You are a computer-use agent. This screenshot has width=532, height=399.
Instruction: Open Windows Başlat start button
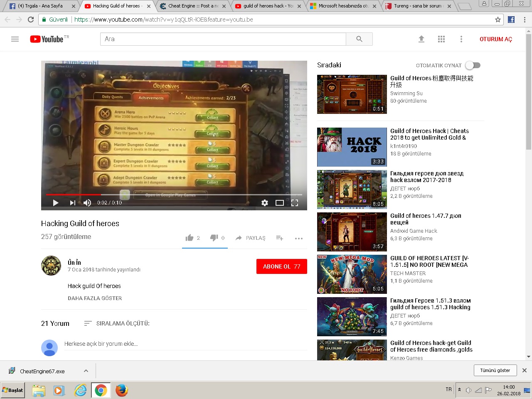tap(12, 390)
